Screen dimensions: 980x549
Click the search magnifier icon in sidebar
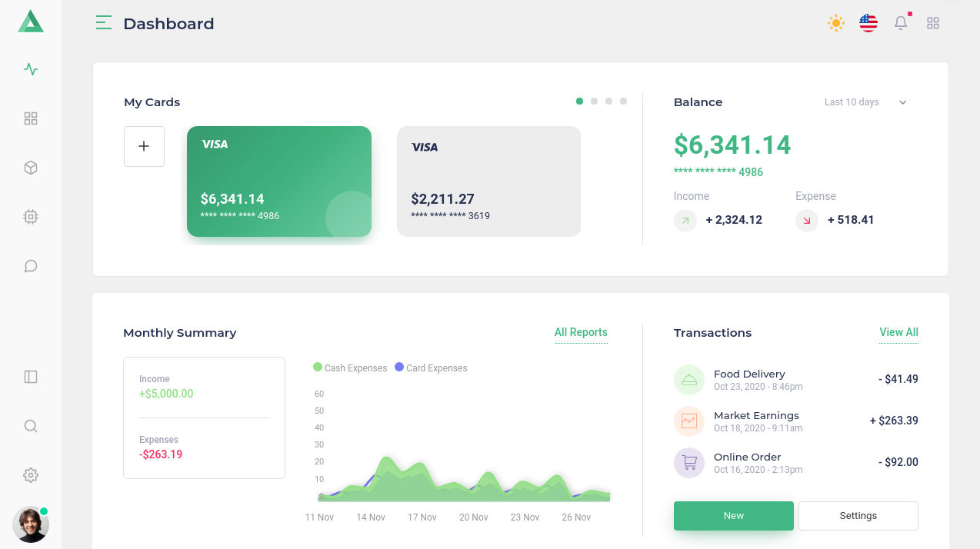pos(31,426)
